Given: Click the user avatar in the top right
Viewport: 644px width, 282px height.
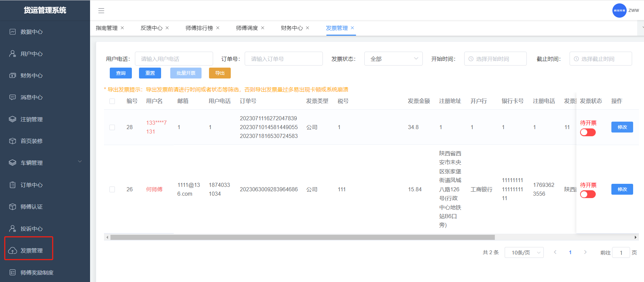Looking at the screenshot, I should click(619, 11).
